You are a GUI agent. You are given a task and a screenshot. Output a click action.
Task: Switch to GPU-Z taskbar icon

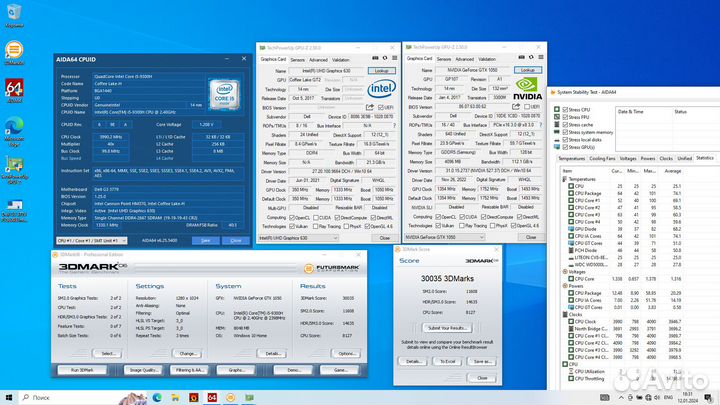[x=249, y=397]
